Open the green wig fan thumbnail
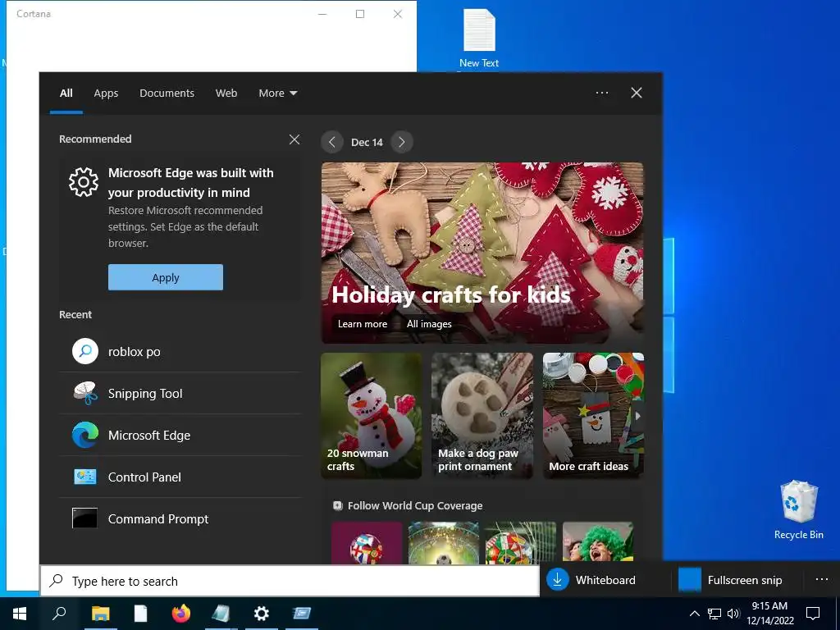This screenshot has height=630, width=840. pos(598,543)
